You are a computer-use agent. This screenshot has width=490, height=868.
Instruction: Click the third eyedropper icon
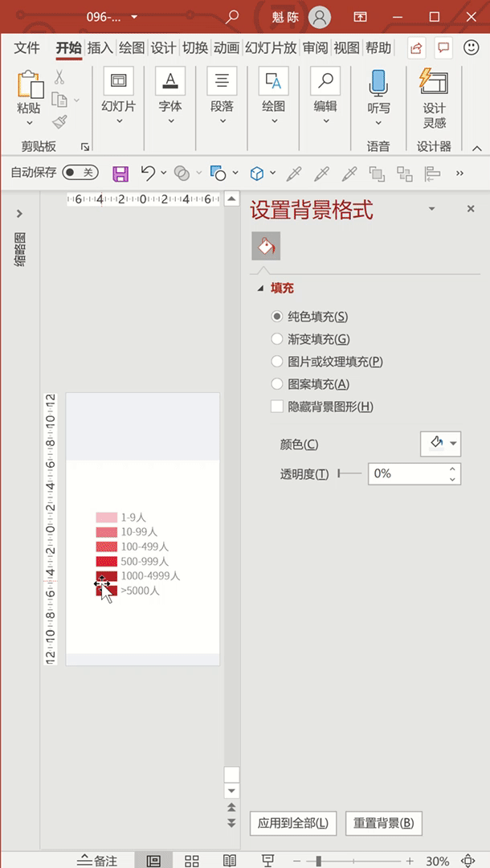pyautogui.click(x=349, y=174)
